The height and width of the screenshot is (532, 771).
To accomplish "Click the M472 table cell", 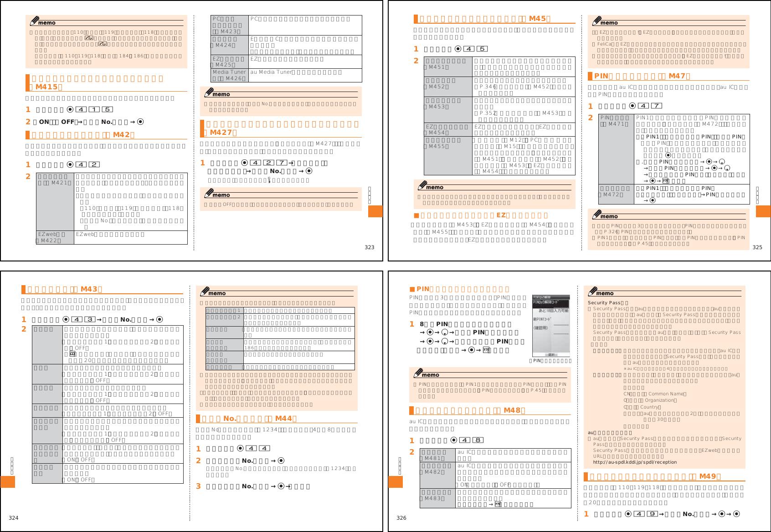I will (x=616, y=194).
